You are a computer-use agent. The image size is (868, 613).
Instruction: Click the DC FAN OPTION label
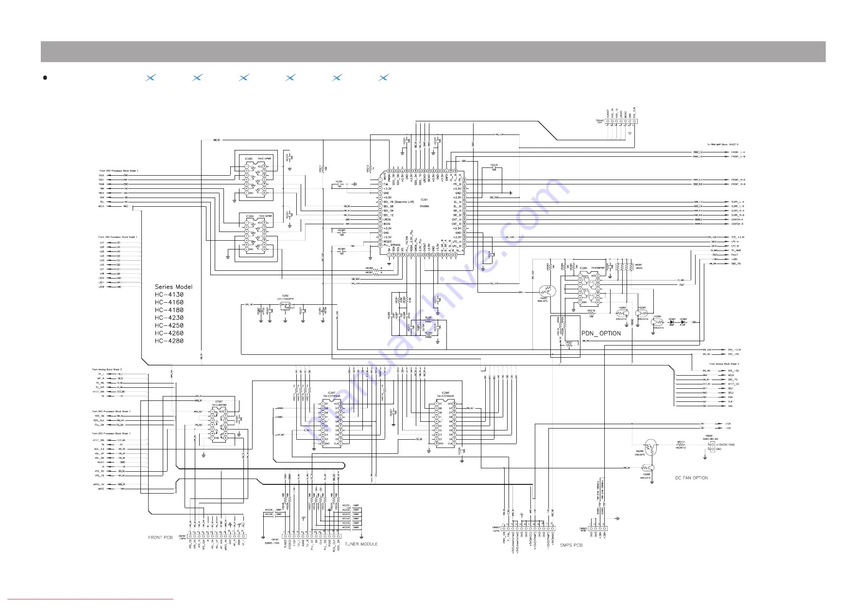point(691,478)
